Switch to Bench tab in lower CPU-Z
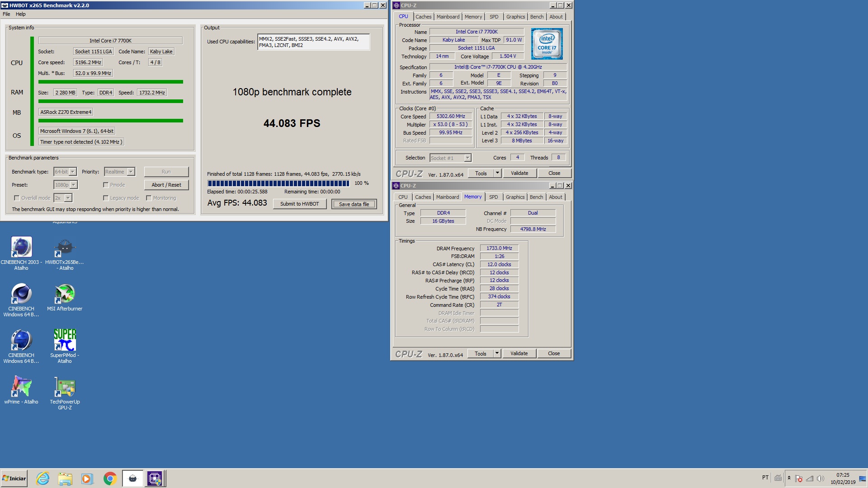The width and height of the screenshot is (868, 488). pyautogui.click(x=537, y=197)
